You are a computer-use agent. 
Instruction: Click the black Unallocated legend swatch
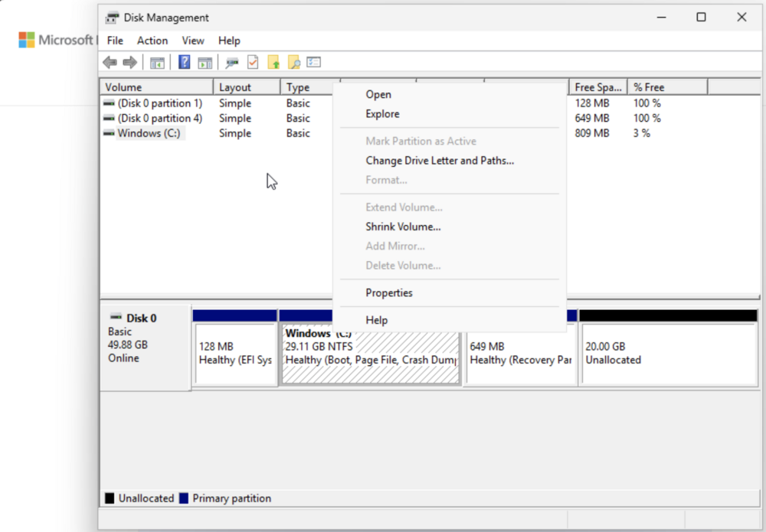click(110, 498)
